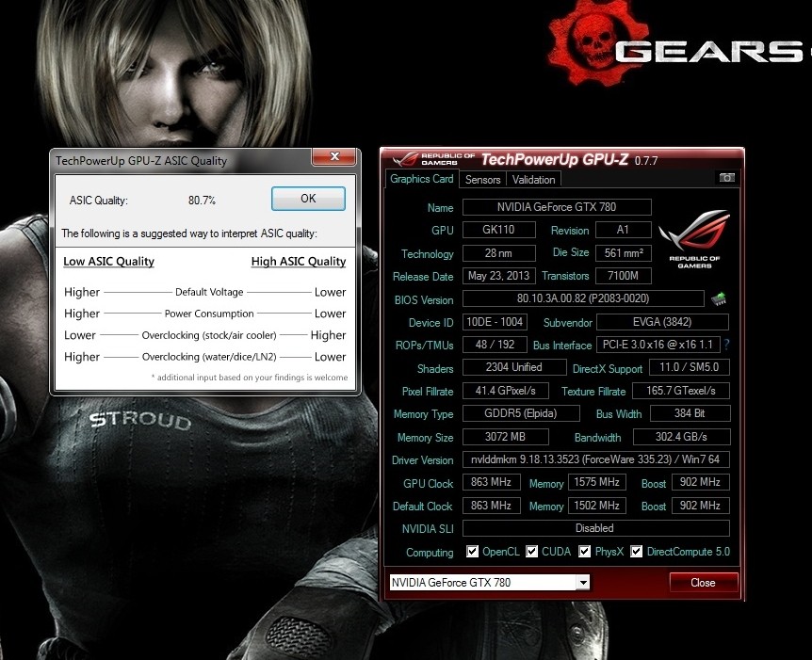
Task: Click the additional input findings note
Action: pos(250,378)
